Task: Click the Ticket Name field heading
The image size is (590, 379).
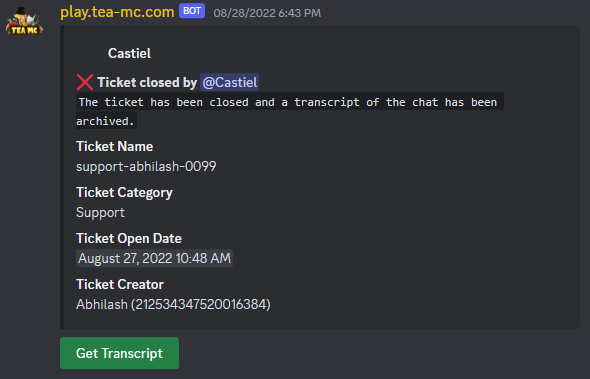Action: click(x=114, y=146)
